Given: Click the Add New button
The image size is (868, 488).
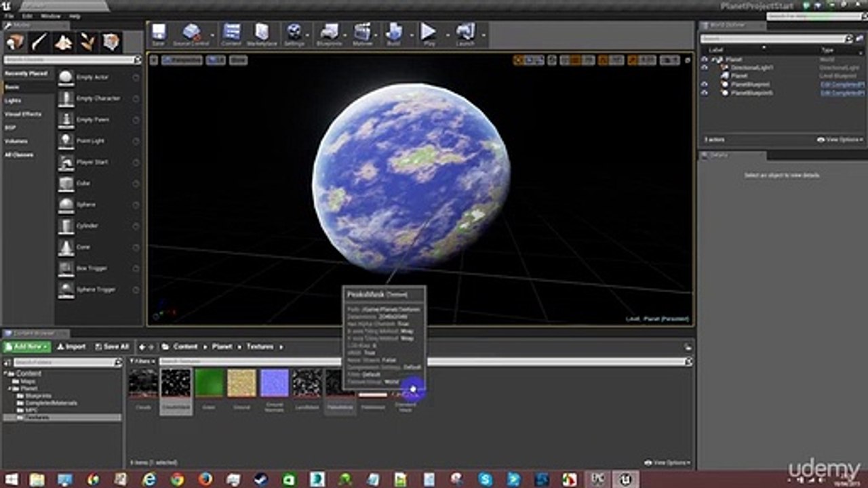Looking at the screenshot, I should 27,347.
